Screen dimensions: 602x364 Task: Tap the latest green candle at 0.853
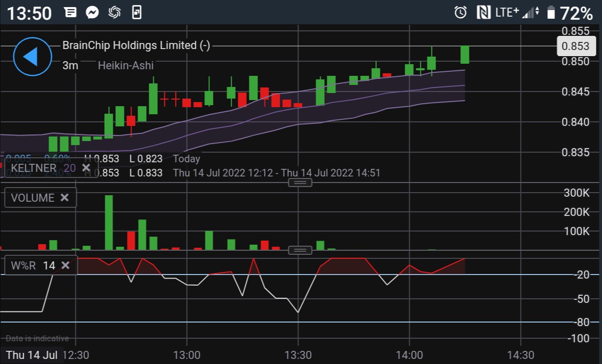click(464, 55)
